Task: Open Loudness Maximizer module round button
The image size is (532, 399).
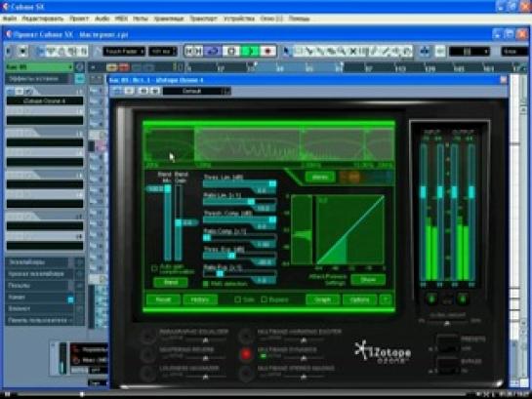Action: (x=147, y=373)
